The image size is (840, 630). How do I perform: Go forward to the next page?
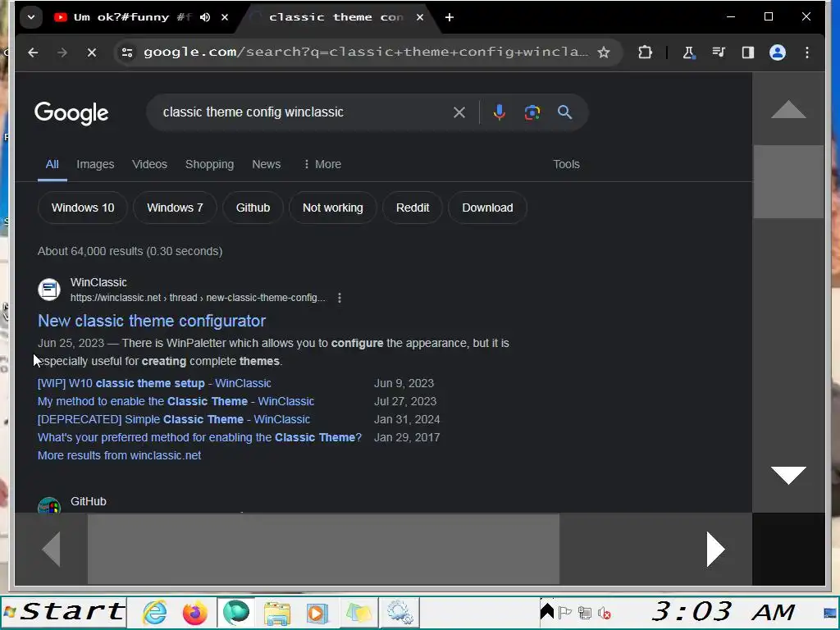click(x=62, y=52)
